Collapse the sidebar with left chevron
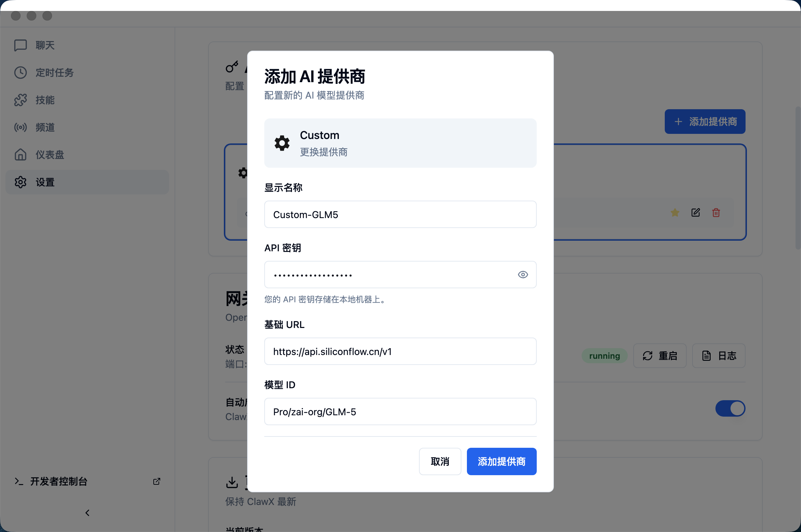801x532 pixels. point(87,512)
